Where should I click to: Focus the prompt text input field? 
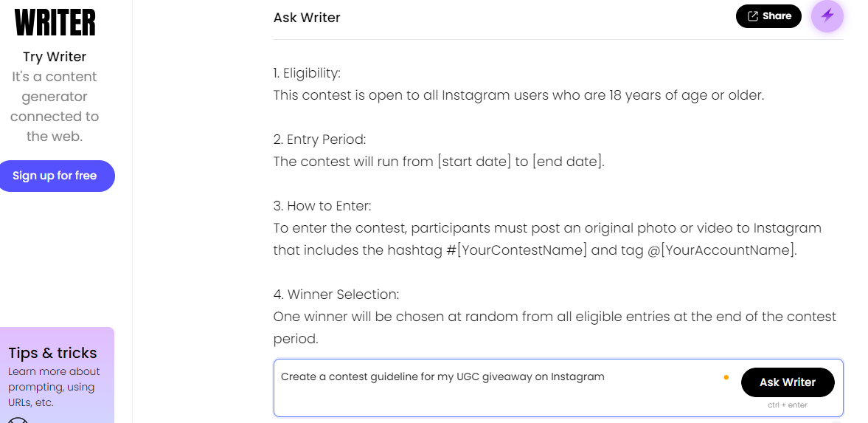click(499, 388)
